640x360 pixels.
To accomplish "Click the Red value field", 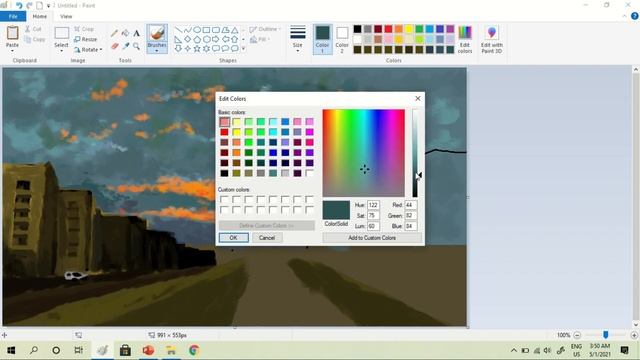I will (410, 205).
